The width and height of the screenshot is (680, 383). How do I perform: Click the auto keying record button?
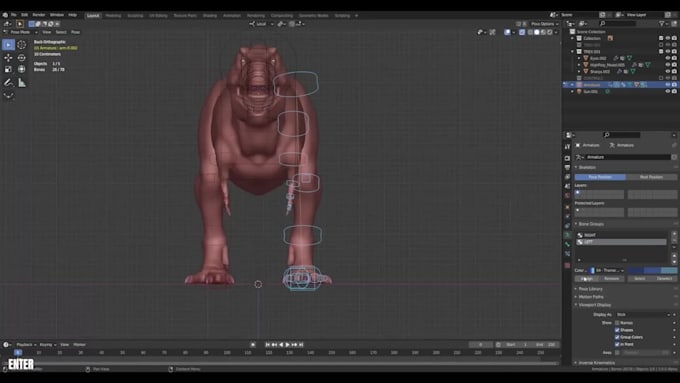253,345
